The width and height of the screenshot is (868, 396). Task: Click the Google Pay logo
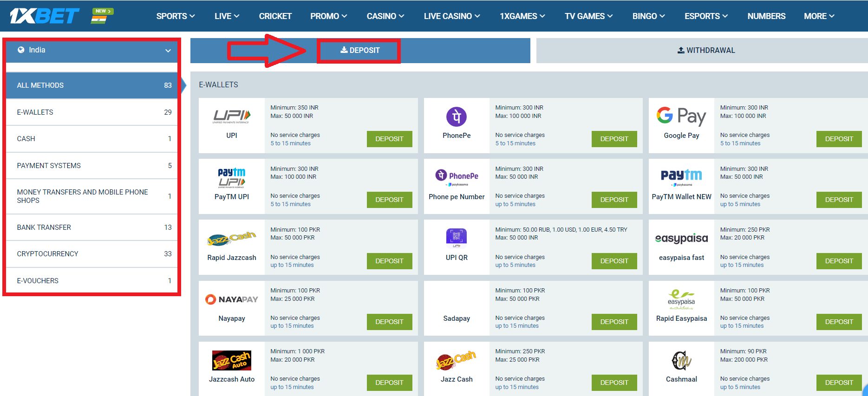pyautogui.click(x=681, y=116)
